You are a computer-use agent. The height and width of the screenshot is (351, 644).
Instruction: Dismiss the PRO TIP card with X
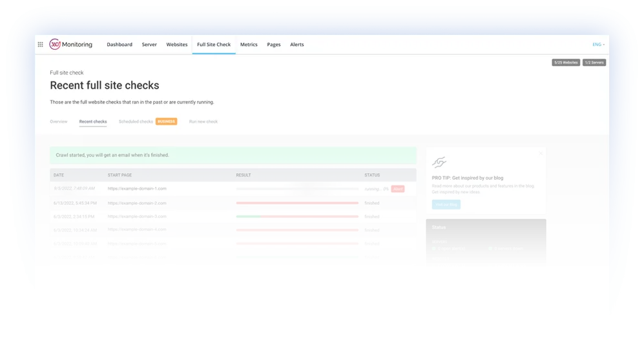[x=541, y=153]
